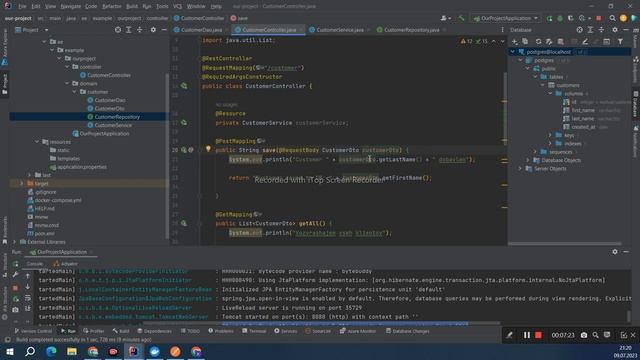Click the intention lightbulb at line 20
This screenshot has width=640, height=360.
pos(208,149)
